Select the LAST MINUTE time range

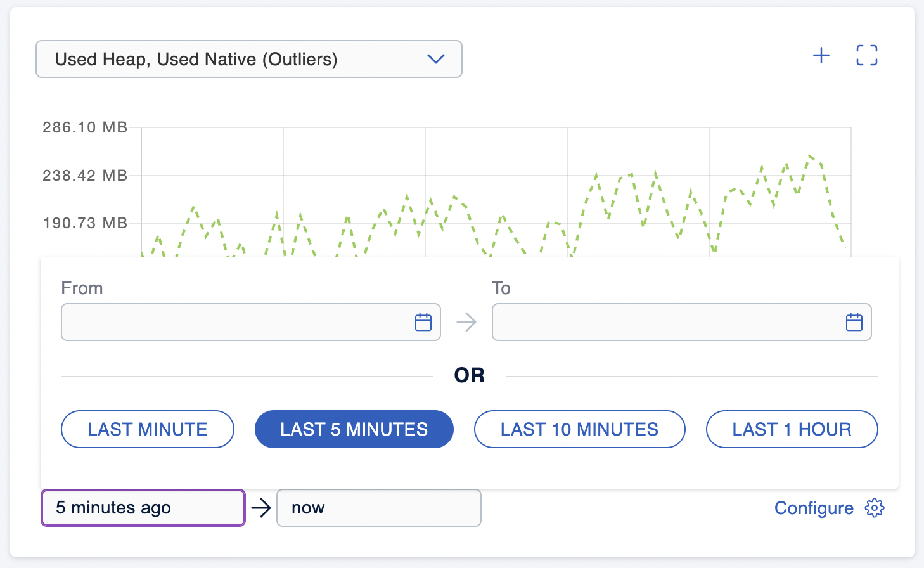[x=148, y=429]
